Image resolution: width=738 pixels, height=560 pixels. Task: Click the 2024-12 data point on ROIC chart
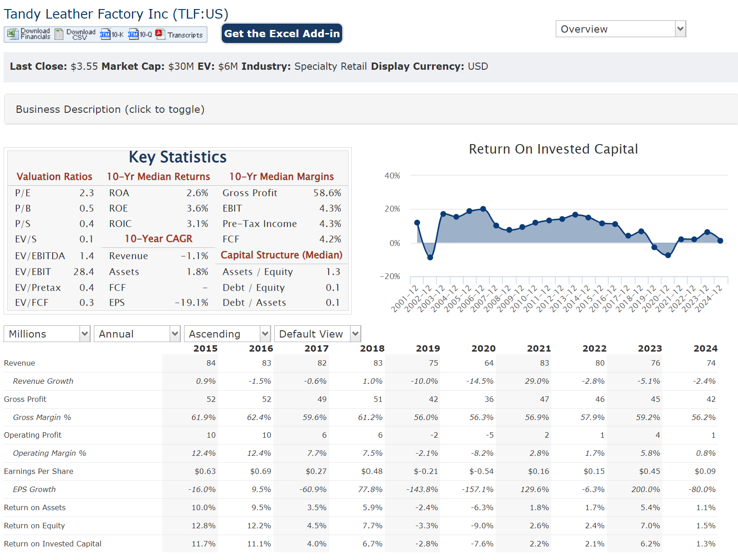720,241
